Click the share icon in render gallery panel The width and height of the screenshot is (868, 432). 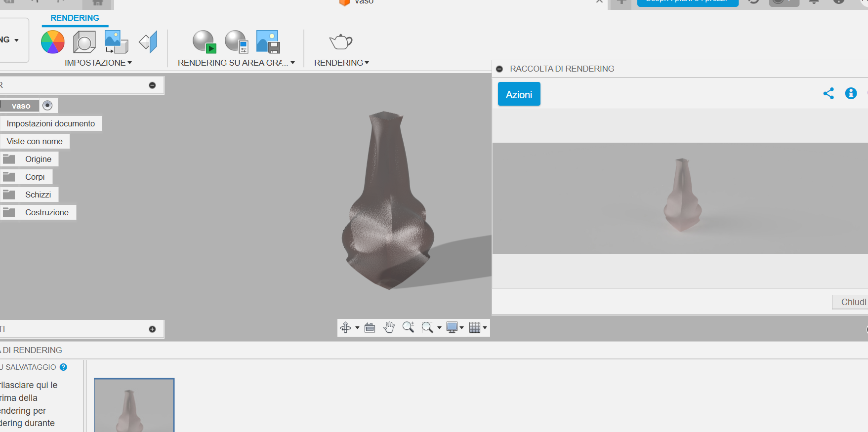[x=828, y=93]
